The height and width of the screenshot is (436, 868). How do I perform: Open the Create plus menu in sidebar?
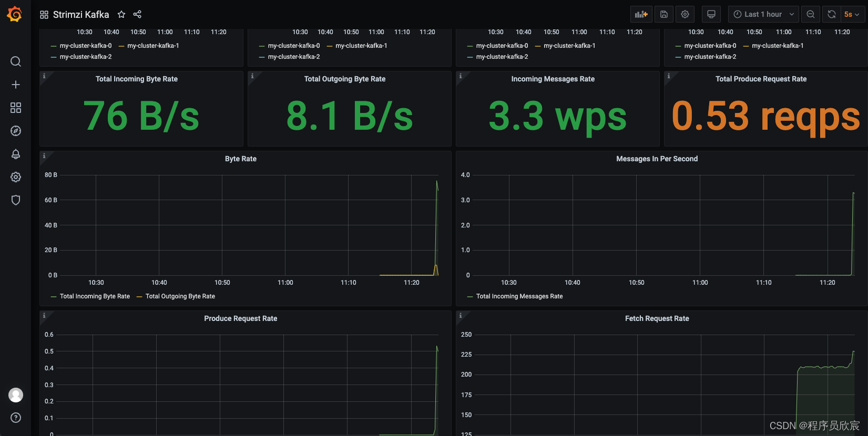click(x=16, y=85)
